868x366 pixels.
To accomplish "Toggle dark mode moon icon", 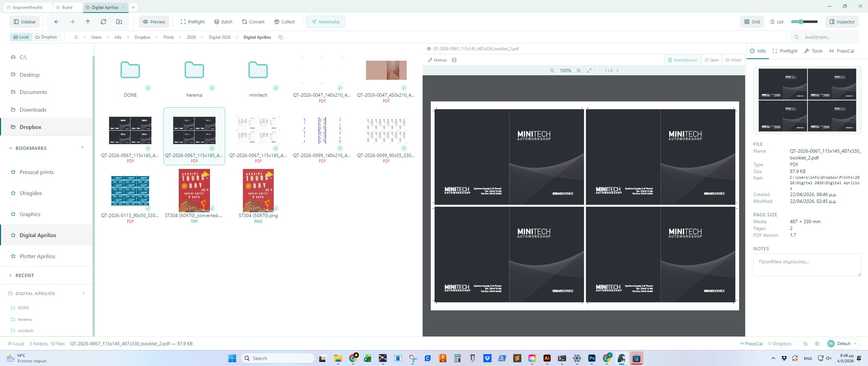I will [806, 344].
